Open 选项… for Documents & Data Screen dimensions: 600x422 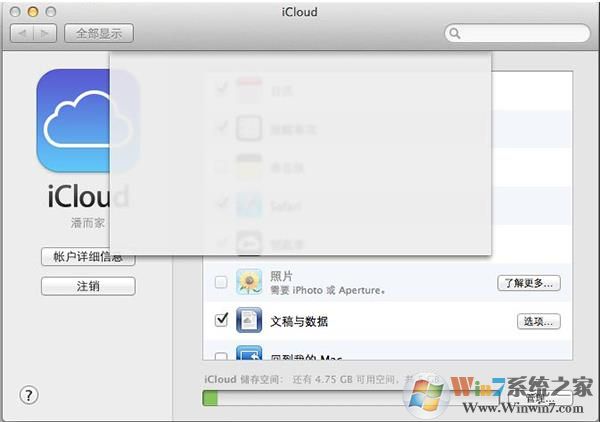539,321
